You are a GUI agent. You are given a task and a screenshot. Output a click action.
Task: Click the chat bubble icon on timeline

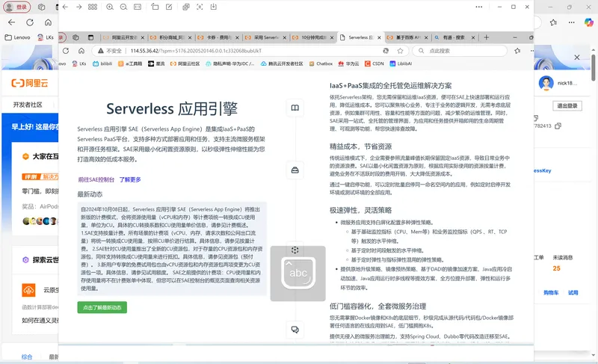(295, 330)
